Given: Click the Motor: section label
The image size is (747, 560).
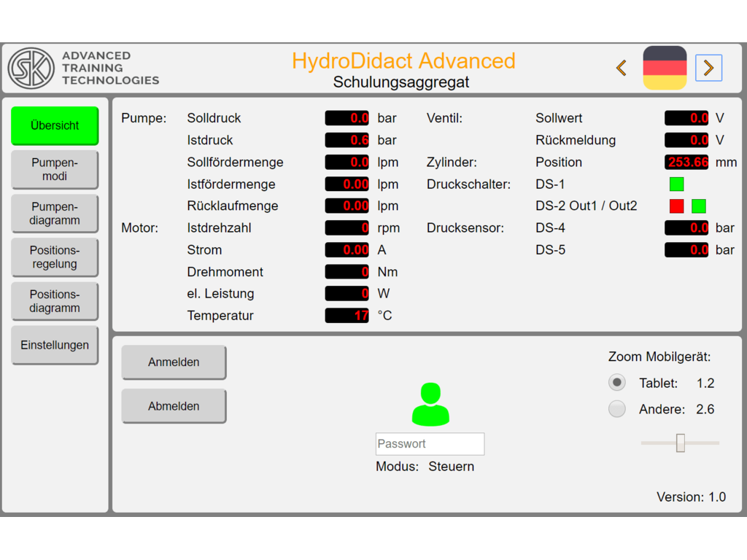Looking at the screenshot, I should pos(139,228).
